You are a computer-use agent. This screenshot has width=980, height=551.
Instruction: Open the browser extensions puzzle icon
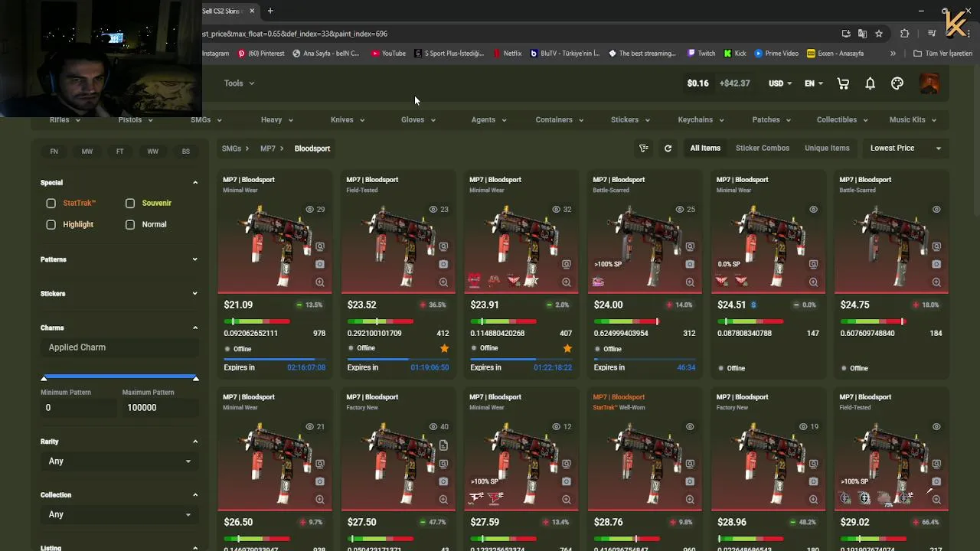pyautogui.click(x=904, y=34)
